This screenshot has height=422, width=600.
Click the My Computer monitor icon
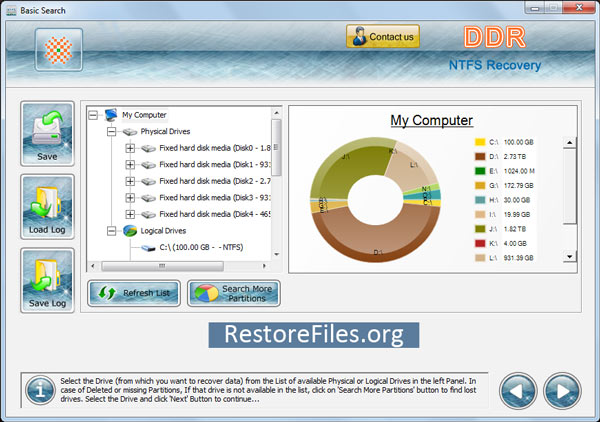[111, 114]
